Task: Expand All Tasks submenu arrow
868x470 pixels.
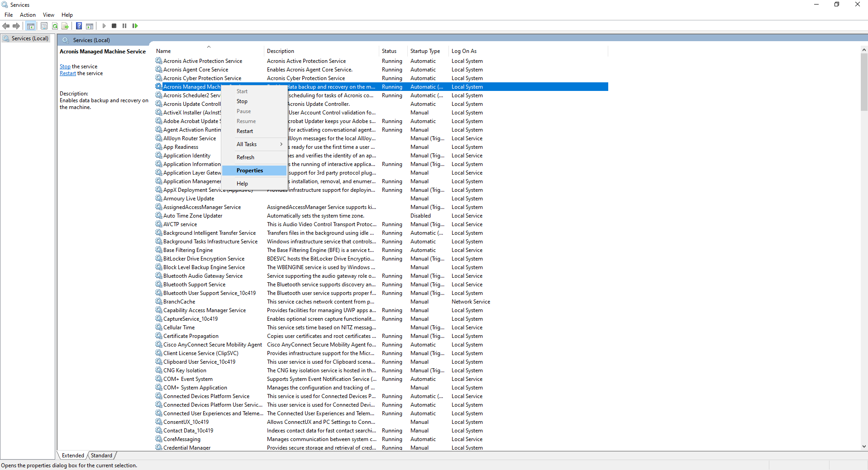Action: 281,144
